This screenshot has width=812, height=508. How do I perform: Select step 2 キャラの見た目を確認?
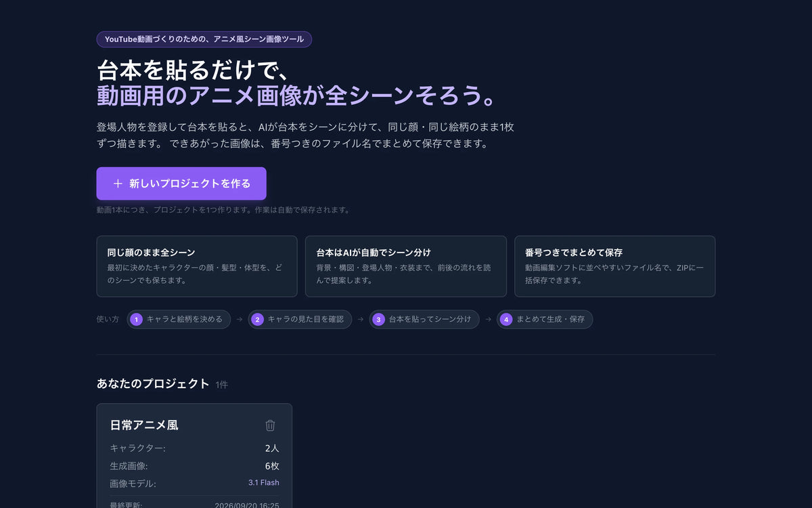pos(300,319)
